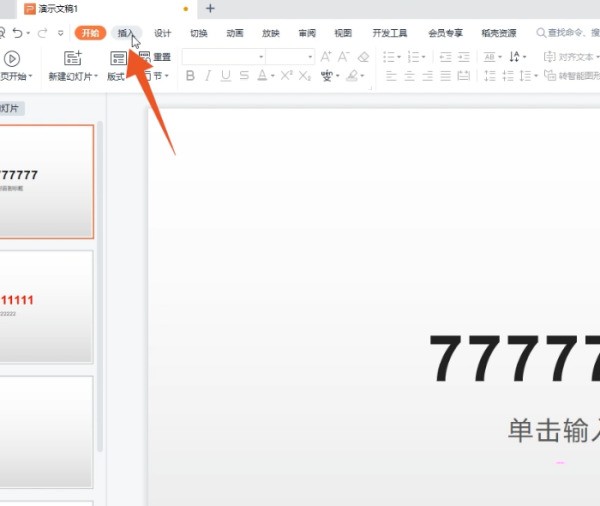This screenshot has height=506, width=600.
Task: Start slideshow with the play icon
Action: [x=12, y=59]
